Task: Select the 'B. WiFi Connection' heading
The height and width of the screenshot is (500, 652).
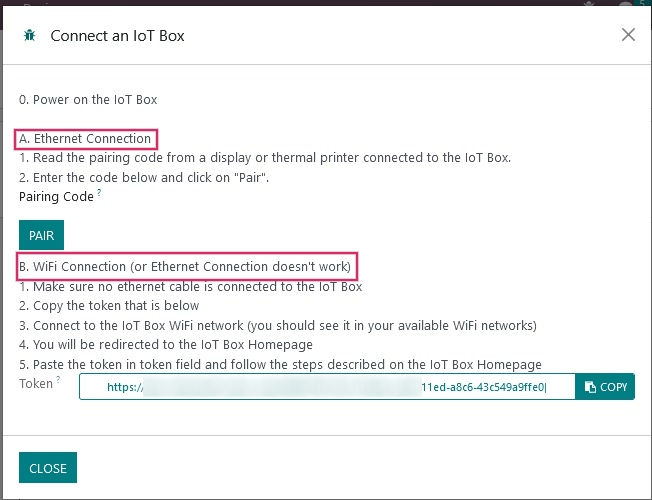Action: 187,267
